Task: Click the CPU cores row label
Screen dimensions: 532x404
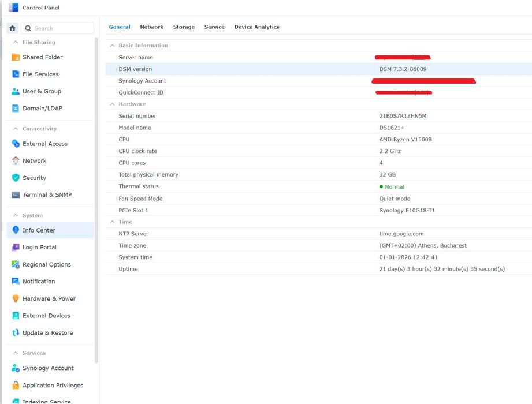Action: (132, 163)
